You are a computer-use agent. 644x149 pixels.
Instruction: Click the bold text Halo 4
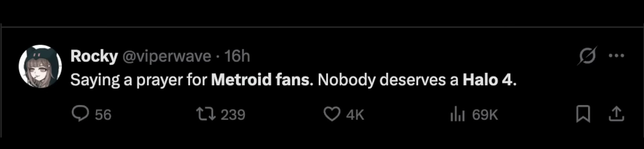(488, 80)
